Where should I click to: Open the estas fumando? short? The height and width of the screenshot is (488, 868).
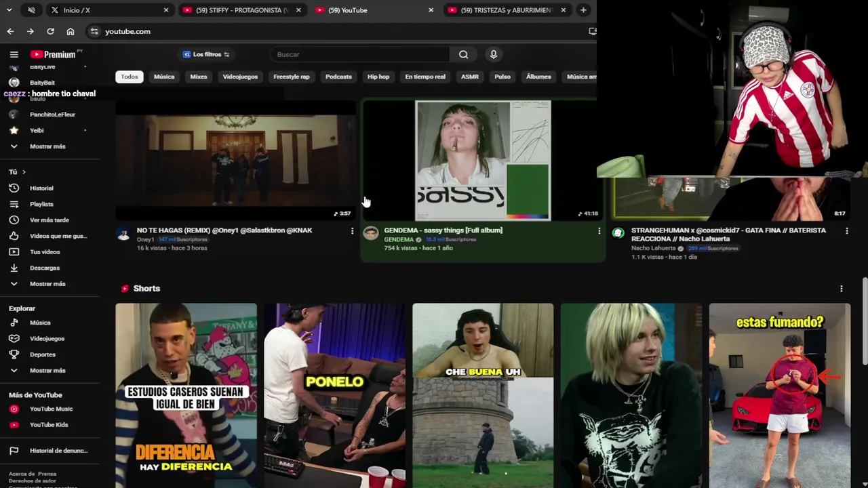pos(780,395)
